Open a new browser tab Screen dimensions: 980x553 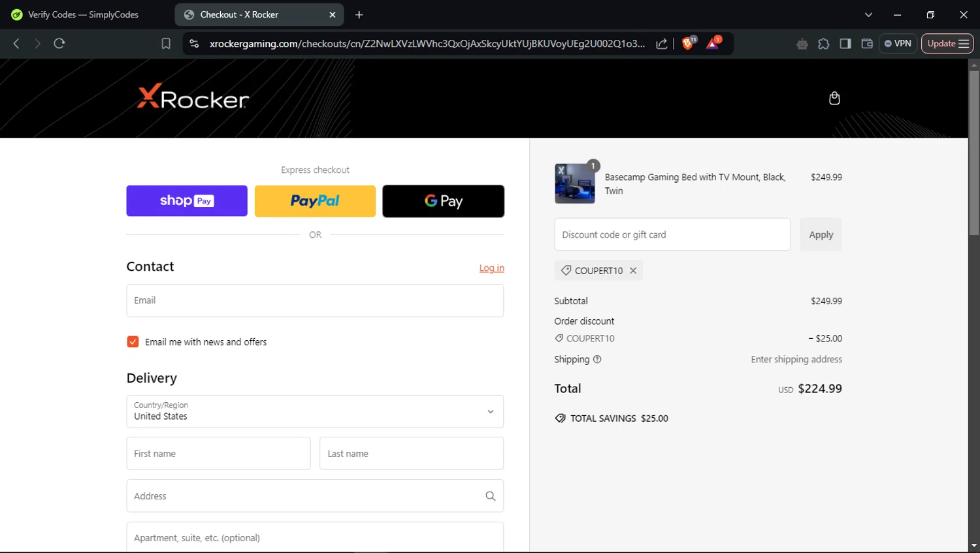(x=359, y=14)
